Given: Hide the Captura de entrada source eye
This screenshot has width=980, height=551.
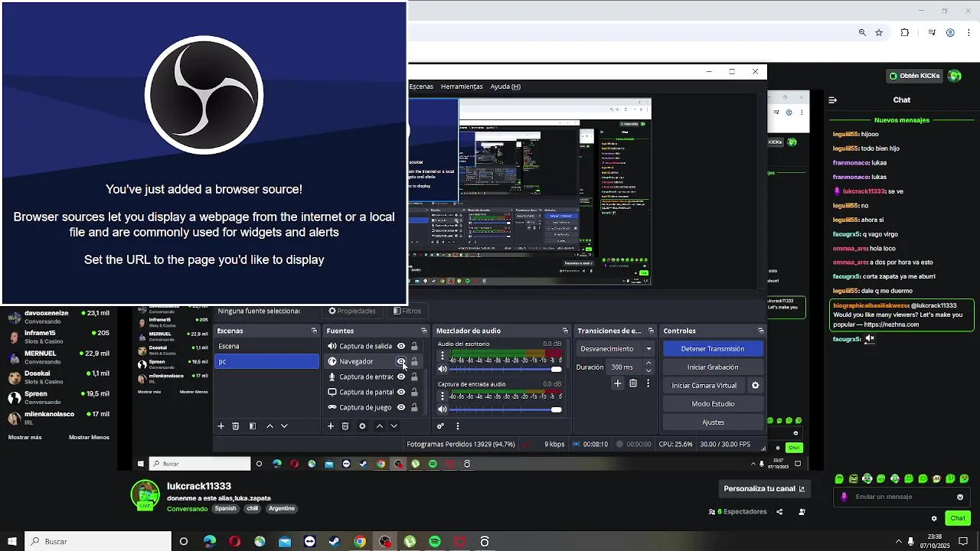Looking at the screenshot, I should 401,377.
